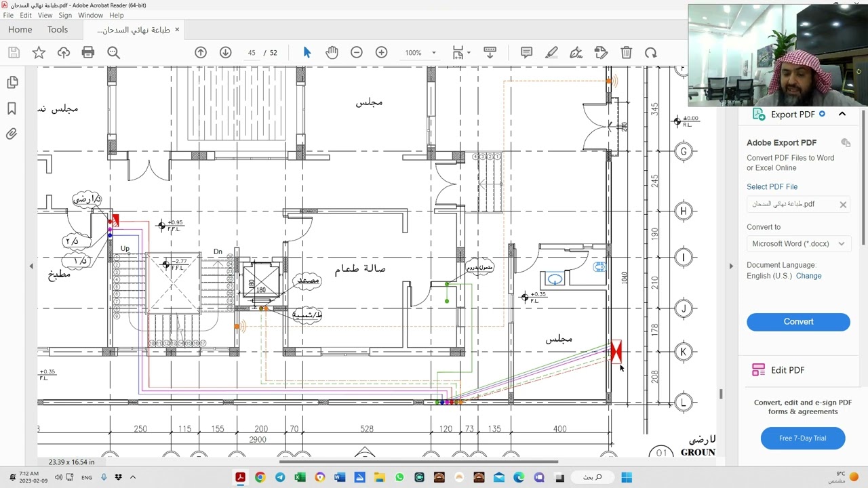
Task: Delete page with the trash icon
Action: pos(626,53)
